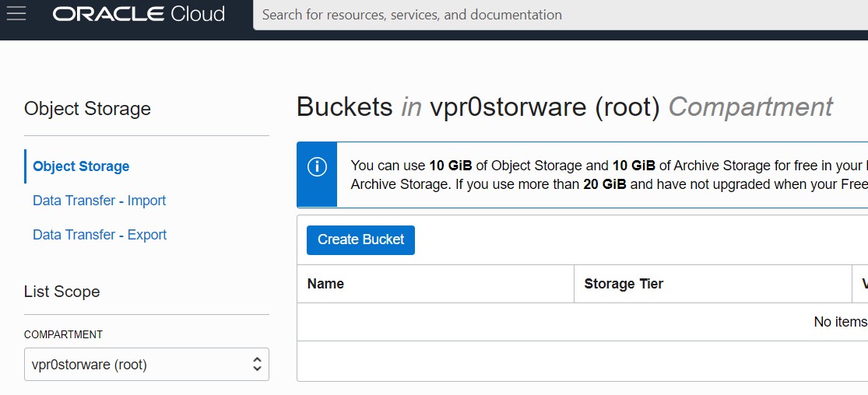Select Object Storage in the sidebar
Screen dimensions: 868x395
tap(81, 166)
